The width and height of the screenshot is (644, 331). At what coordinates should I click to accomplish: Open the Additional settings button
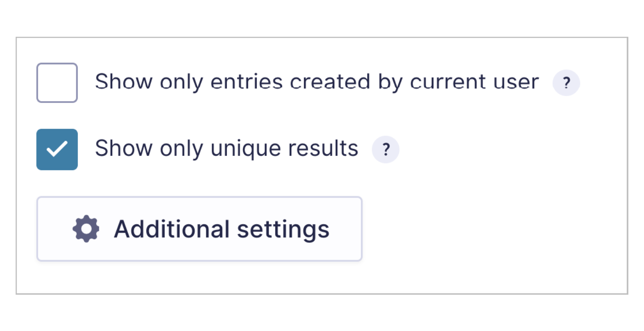pos(200,229)
